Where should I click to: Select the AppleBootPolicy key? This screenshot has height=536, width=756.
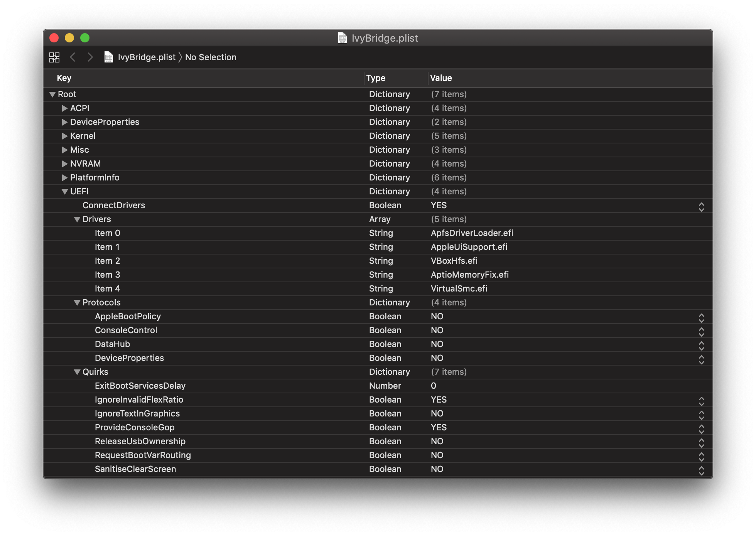point(128,316)
